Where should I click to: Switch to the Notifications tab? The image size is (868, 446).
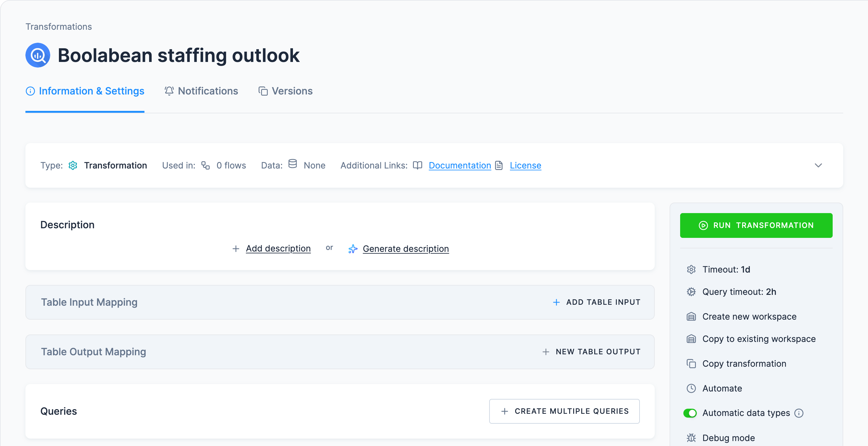201,91
